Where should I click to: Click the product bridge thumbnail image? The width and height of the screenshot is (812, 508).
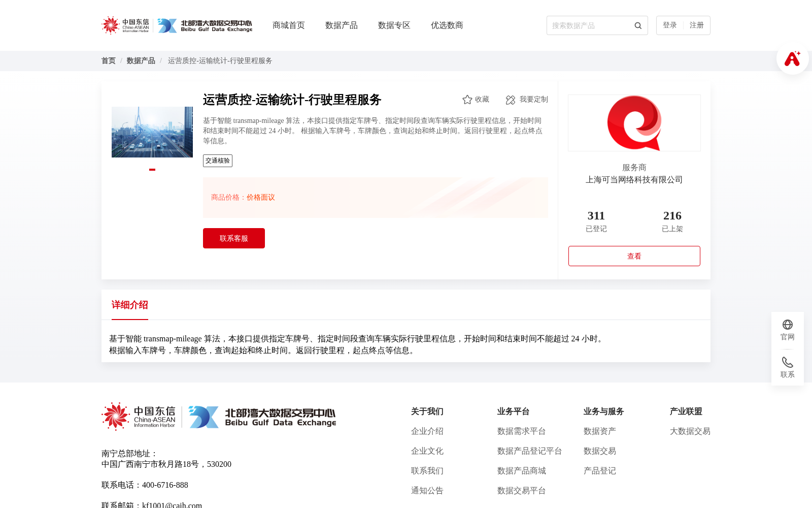152,132
